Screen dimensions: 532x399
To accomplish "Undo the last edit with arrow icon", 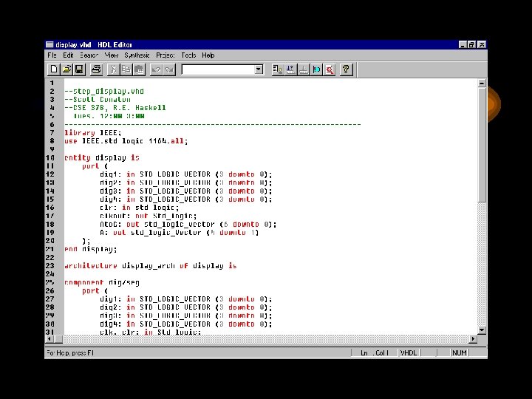I will pos(156,69).
